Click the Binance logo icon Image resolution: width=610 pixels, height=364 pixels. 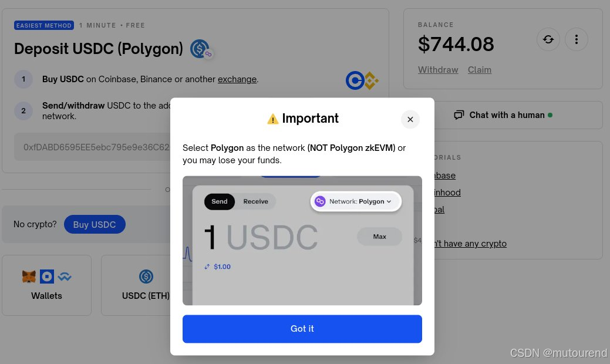coord(371,80)
